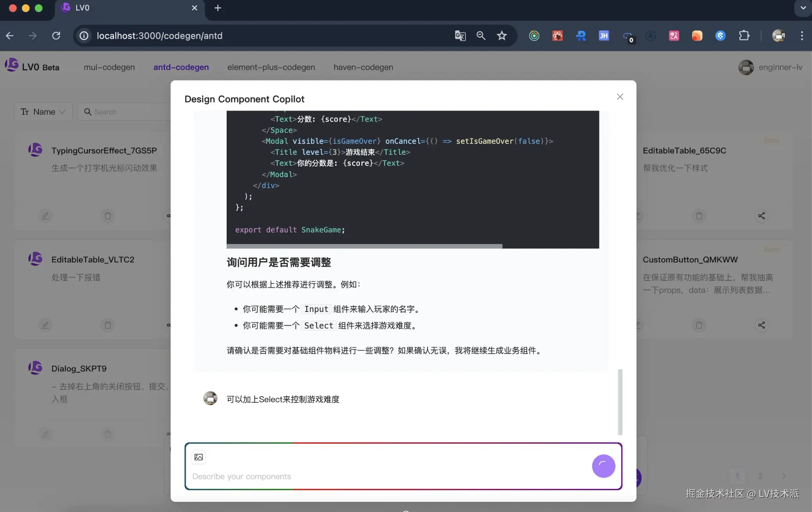812x512 pixels.
Task: Close the Design Component Copilot dialog
Action: (x=620, y=97)
